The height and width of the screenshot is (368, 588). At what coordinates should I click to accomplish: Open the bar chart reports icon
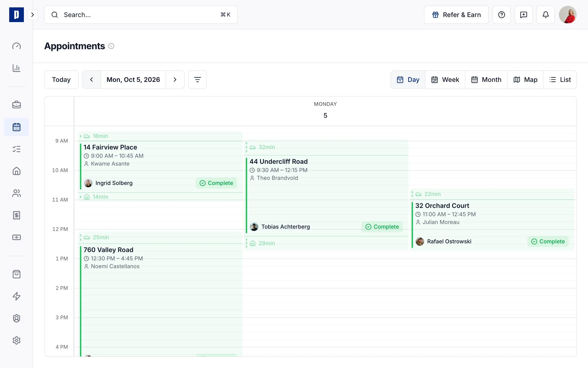pos(16,68)
